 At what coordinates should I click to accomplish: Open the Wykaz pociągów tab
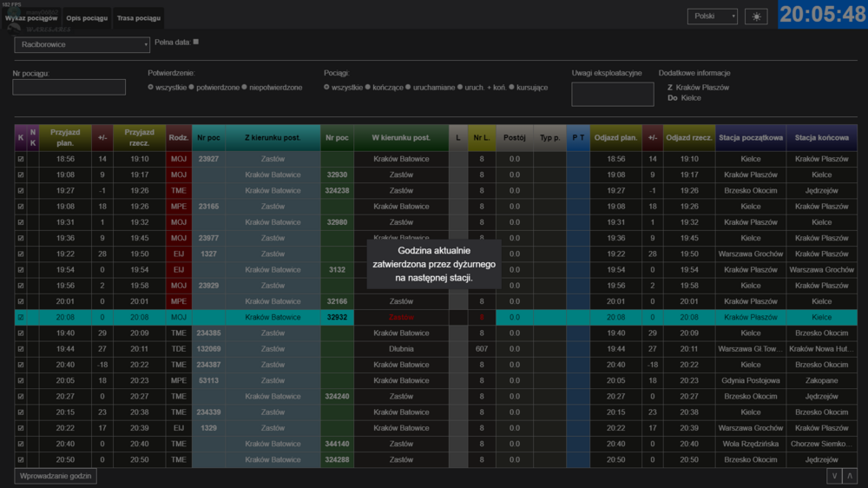(x=31, y=18)
